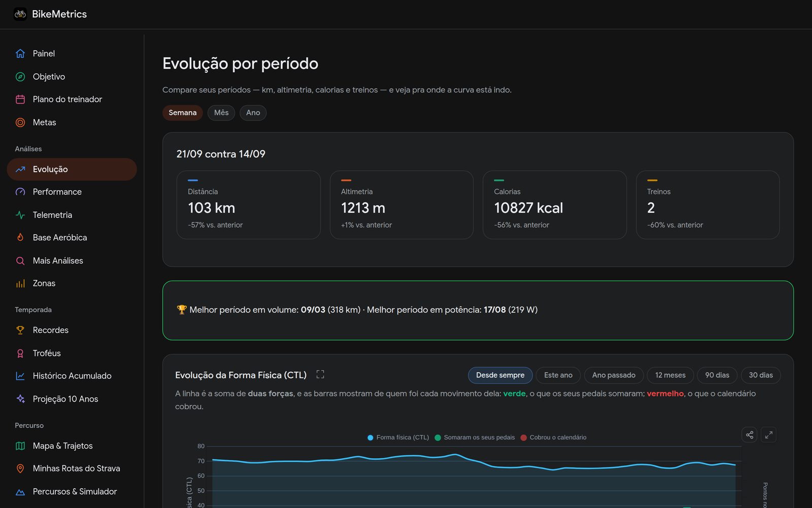Click the Treinos count card
The image size is (812, 508).
(x=707, y=205)
